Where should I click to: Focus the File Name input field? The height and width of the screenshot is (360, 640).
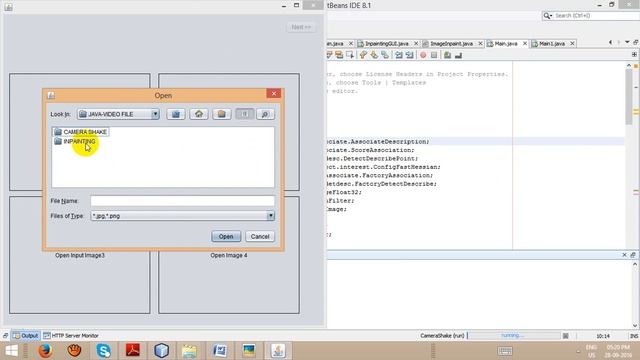tap(182, 201)
